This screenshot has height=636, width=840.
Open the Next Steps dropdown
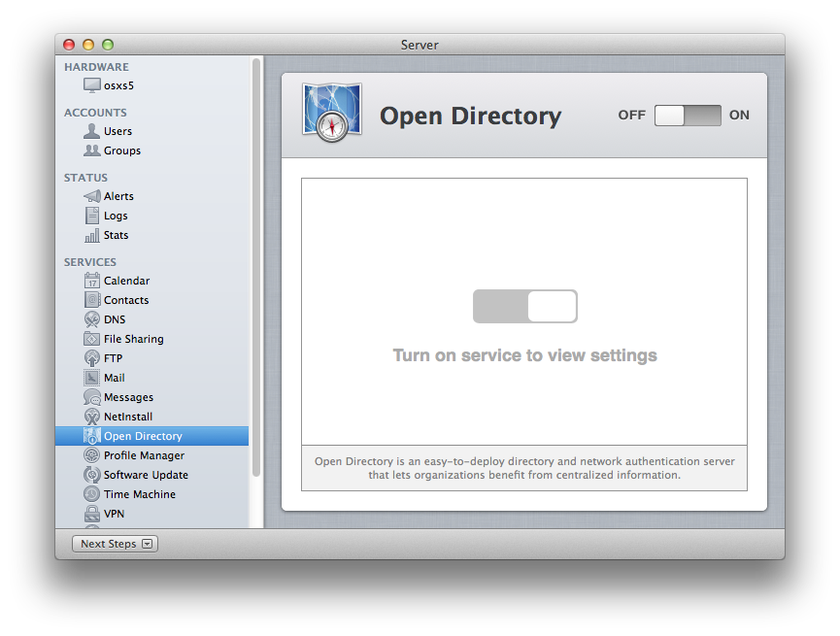point(115,544)
